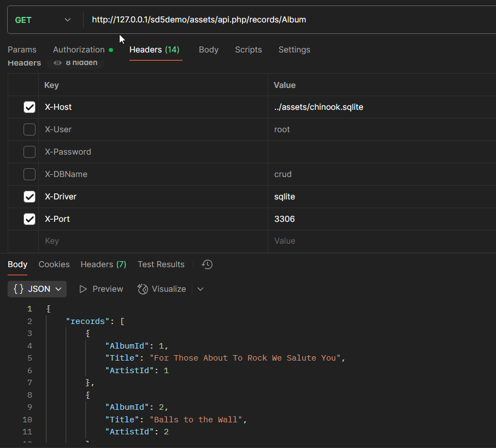Screen dimensions: 496x448
Task: Click the eye icon for hidden headers
Action: click(x=58, y=63)
